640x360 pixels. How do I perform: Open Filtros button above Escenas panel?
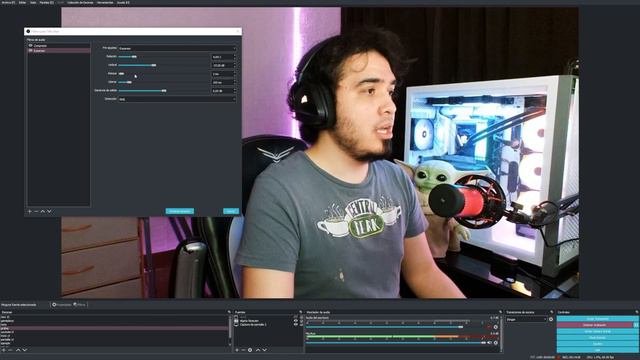[x=80, y=304]
